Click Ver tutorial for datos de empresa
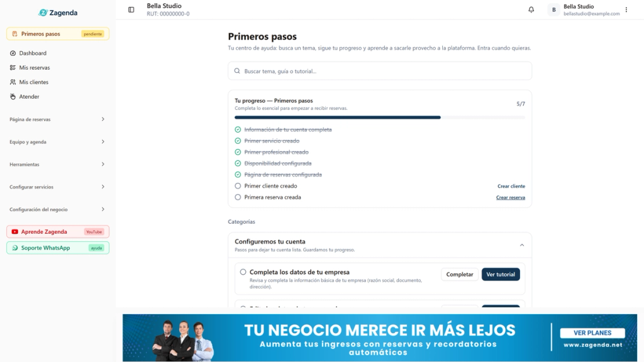This screenshot has width=644, height=362. click(501, 274)
